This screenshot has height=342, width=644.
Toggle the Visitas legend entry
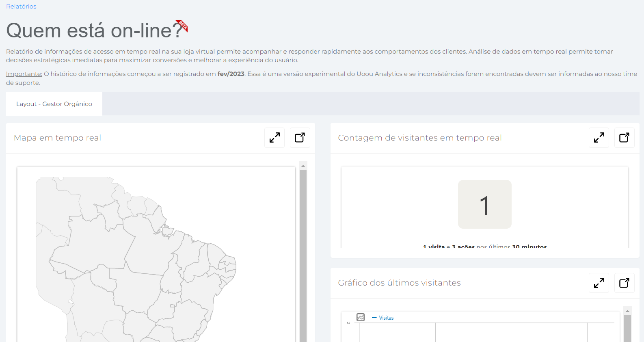383,318
